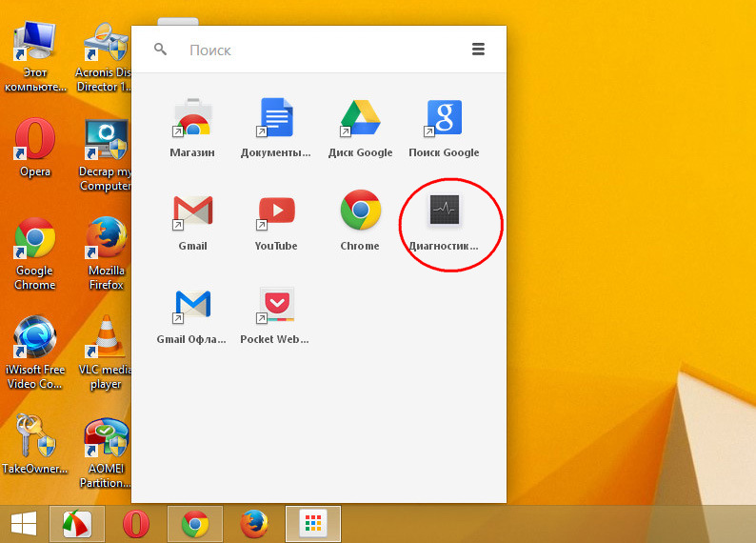The width and height of the screenshot is (756, 543).
Task: Switch to Chrome in the taskbar
Action: point(195,524)
